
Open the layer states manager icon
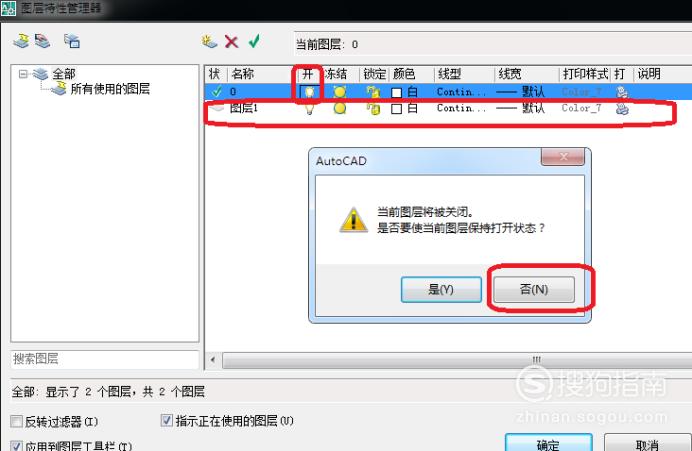click(x=72, y=41)
